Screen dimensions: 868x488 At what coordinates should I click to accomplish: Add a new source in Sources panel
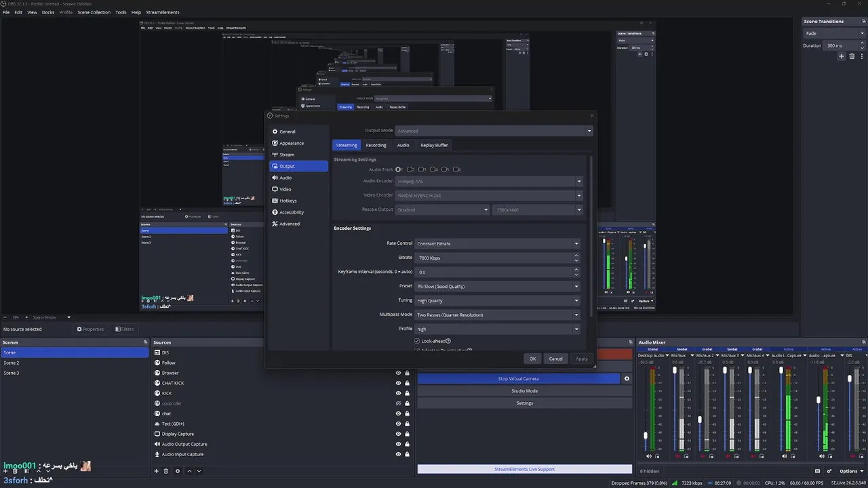[157, 471]
